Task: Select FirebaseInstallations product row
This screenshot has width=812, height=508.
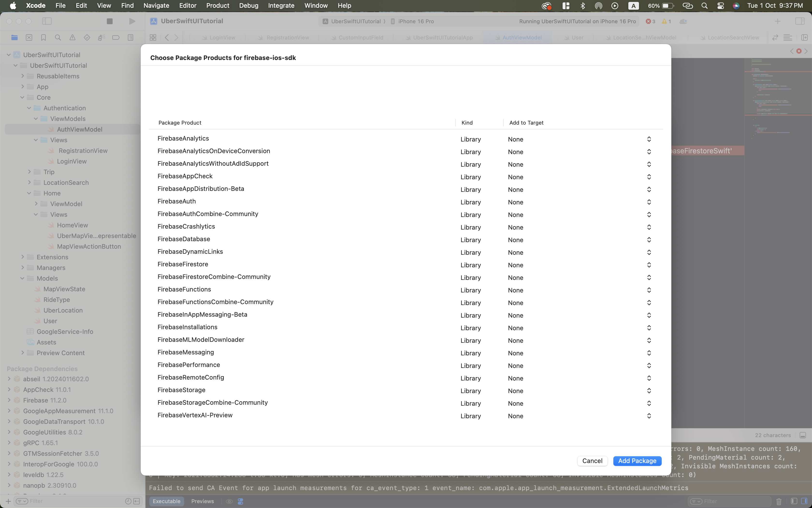Action: [x=406, y=328]
